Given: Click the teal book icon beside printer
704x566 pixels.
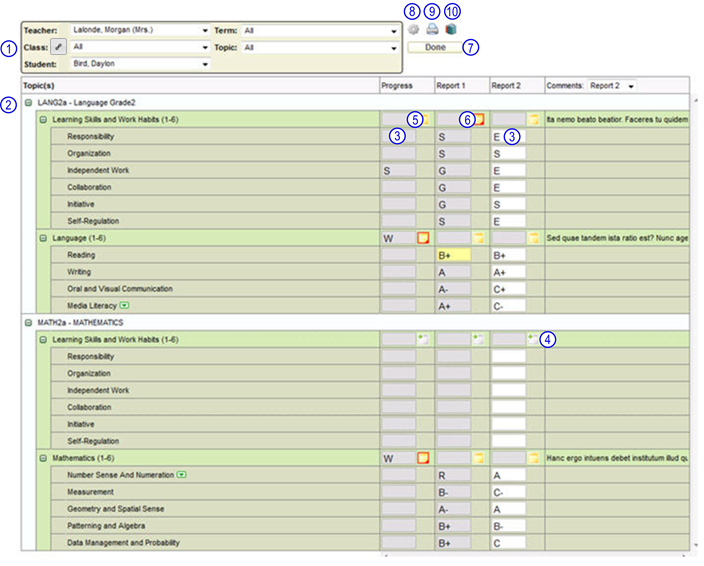Looking at the screenshot, I should click(451, 30).
